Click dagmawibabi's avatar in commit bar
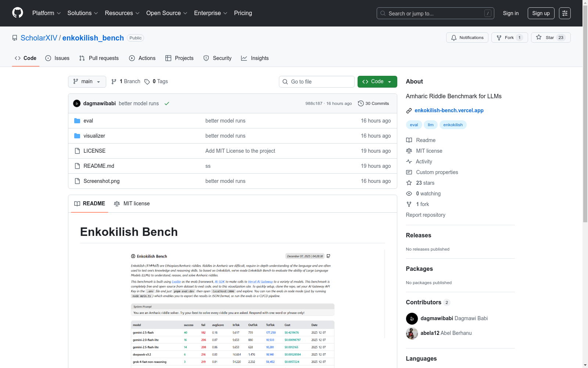Screen dimensions: 588x368 tap(77, 103)
